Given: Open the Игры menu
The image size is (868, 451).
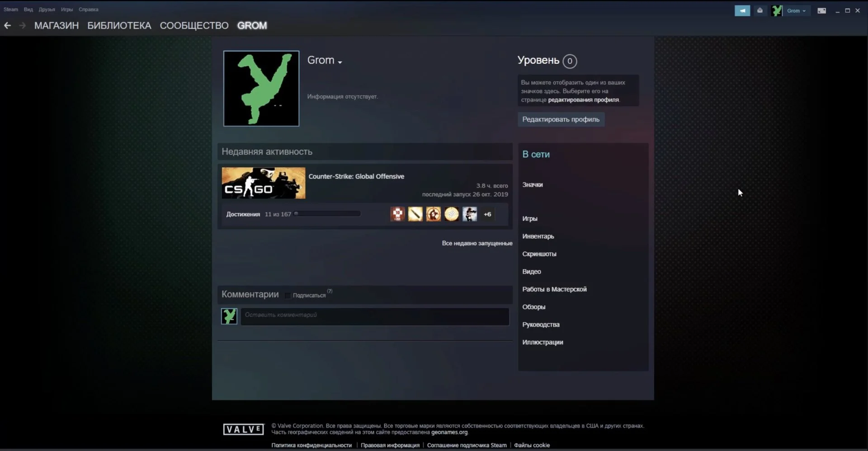Looking at the screenshot, I should click(67, 9).
